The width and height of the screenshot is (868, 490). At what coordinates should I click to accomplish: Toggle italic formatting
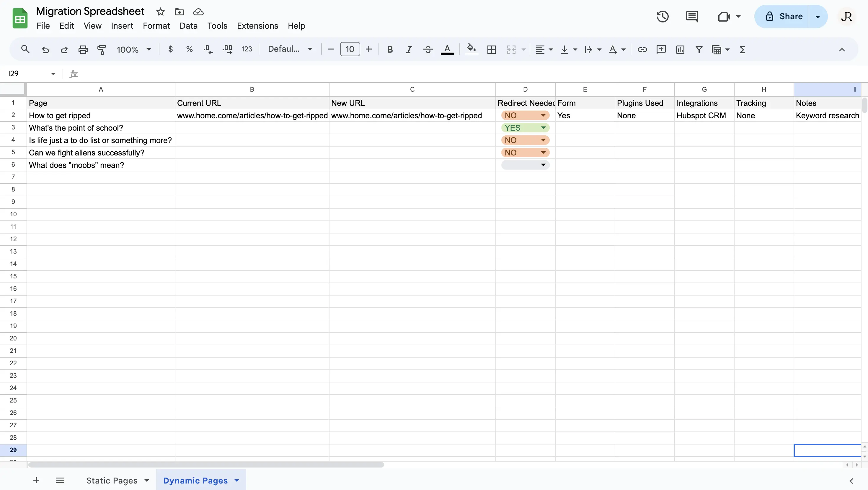[x=409, y=50]
